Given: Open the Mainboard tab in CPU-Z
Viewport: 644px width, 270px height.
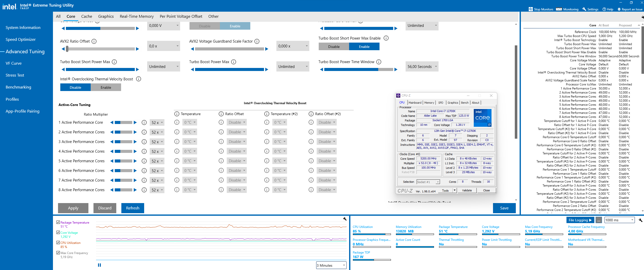Looking at the screenshot, I should 415,103.
